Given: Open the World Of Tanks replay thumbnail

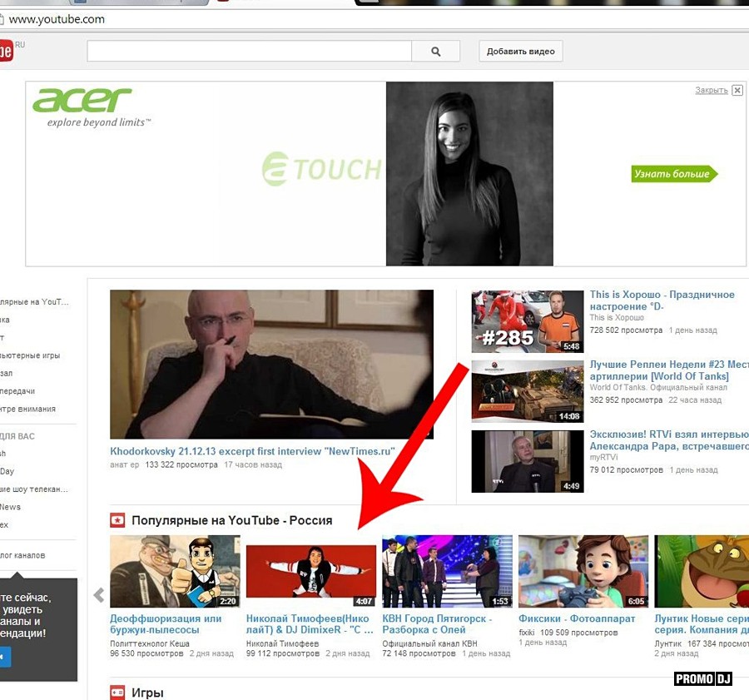Looking at the screenshot, I should (x=528, y=391).
